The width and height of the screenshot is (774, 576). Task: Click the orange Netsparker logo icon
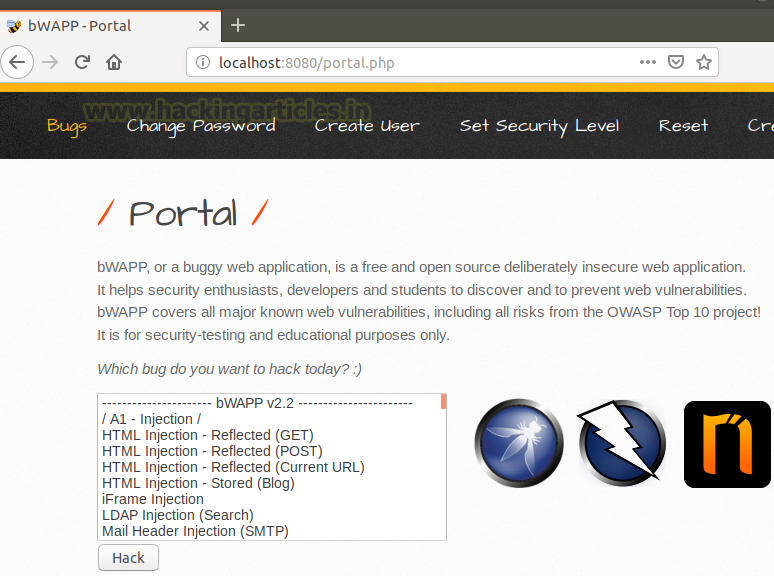coord(727,444)
